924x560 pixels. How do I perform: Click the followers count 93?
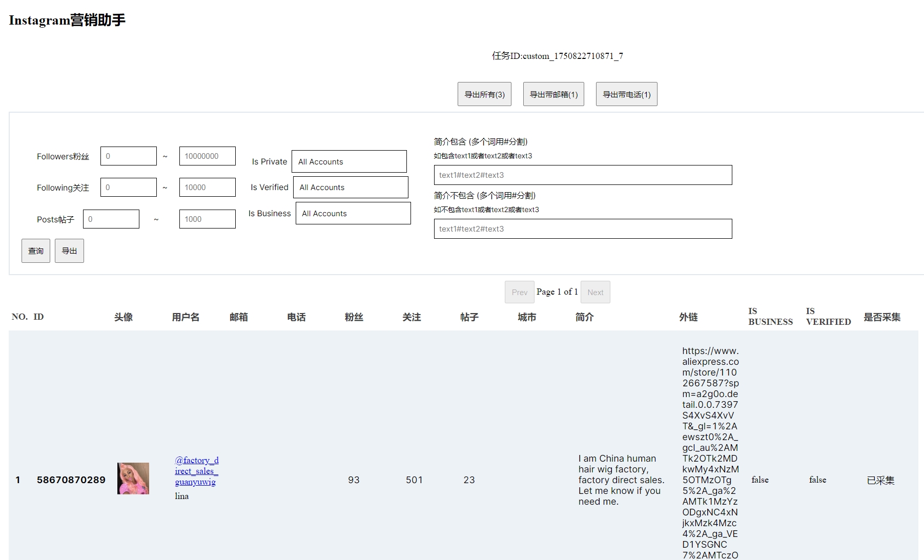click(354, 480)
